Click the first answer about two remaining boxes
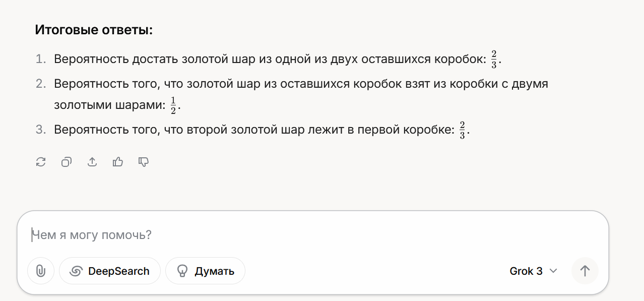Viewport: 644px width, 301px height. click(269, 59)
